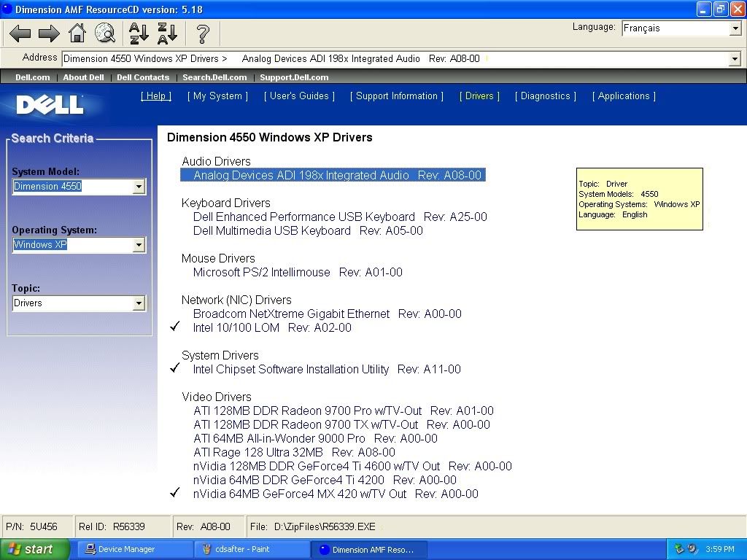
Task: Follow the Search.Dell.com link
Action: coord(214,77)
